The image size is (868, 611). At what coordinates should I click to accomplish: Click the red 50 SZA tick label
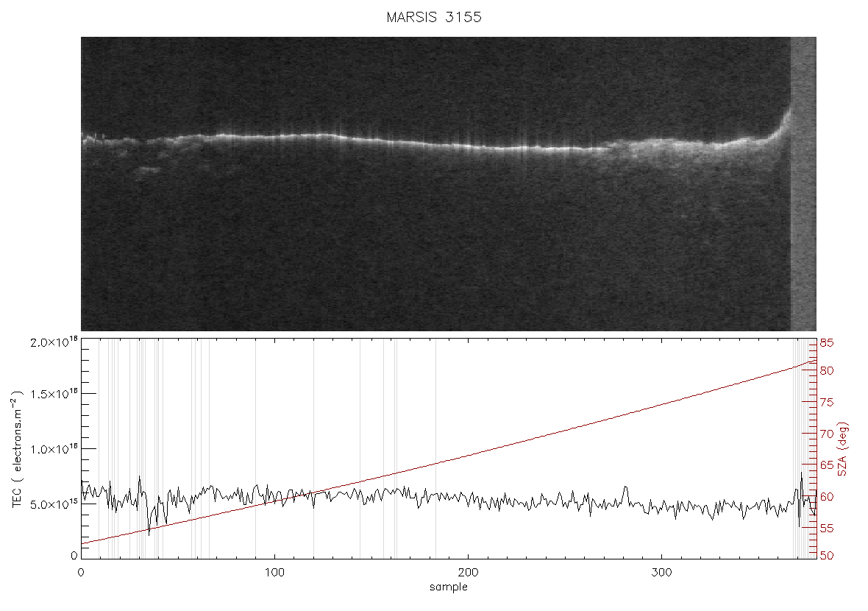tap(827, 555)
